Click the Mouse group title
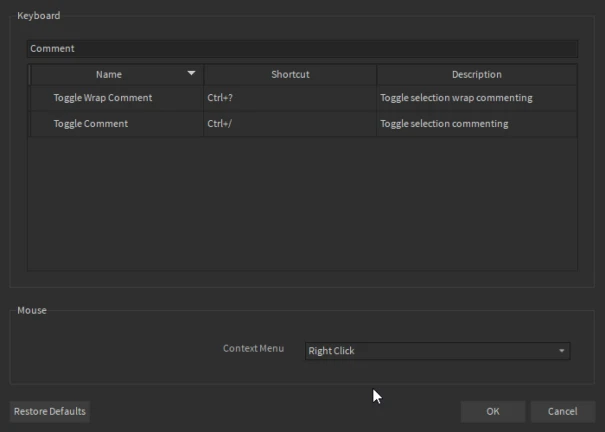 point(32,310)
